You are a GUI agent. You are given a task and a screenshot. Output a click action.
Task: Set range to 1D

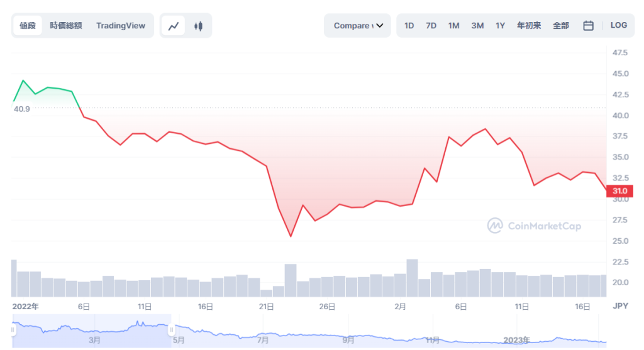[x=409, y=26]
